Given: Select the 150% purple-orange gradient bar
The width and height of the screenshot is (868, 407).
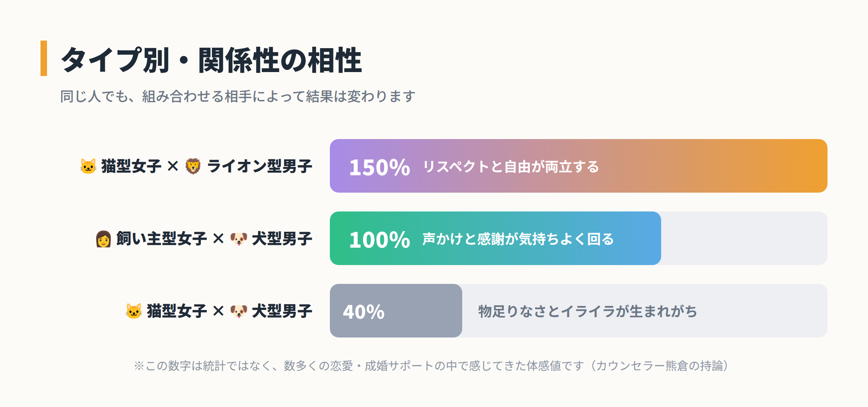Looking at the screenshot, I should 579,166.
